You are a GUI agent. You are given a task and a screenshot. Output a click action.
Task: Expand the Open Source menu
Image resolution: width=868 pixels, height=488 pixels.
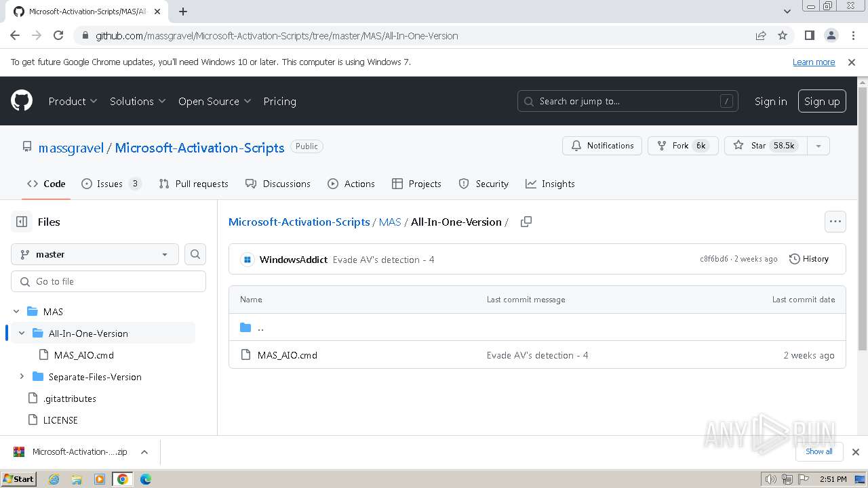214,101
